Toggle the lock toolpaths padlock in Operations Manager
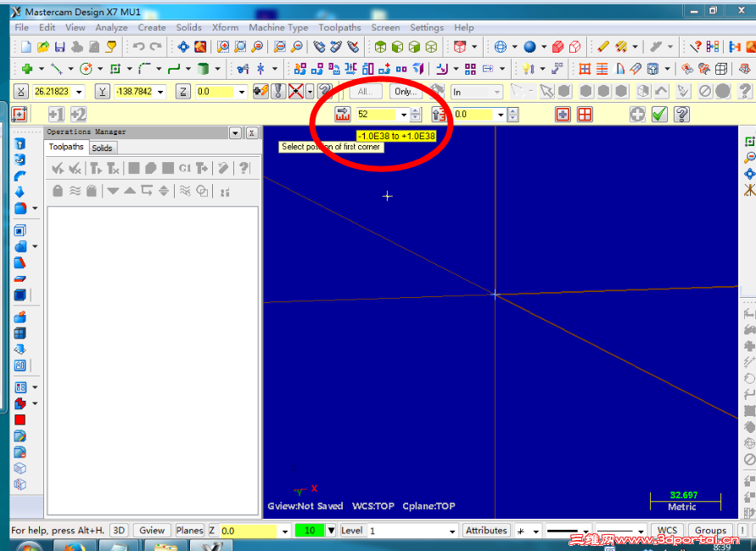 (x=58, y=191)
